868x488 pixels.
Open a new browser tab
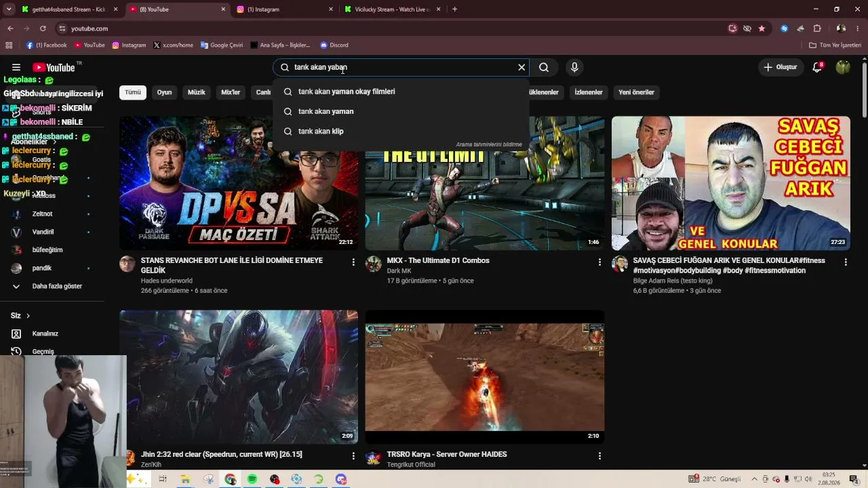pos(454,9)
